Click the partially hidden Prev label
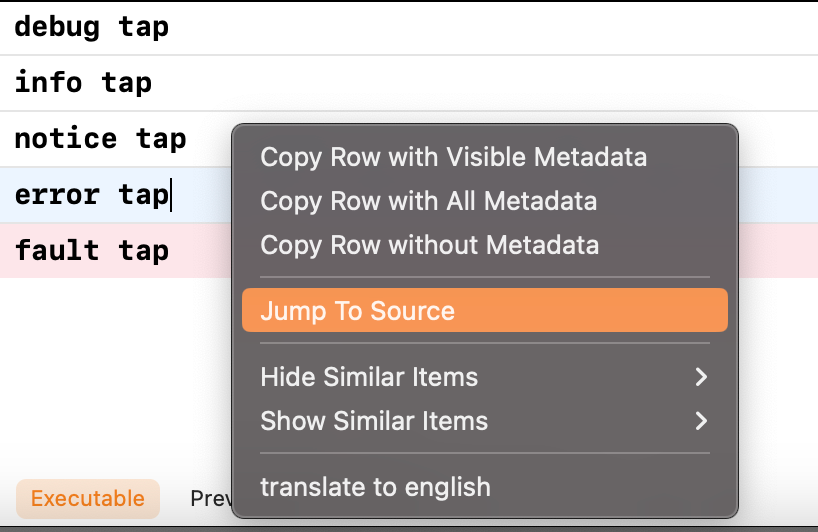Viewport: 818px width, 532px height. 210,498
